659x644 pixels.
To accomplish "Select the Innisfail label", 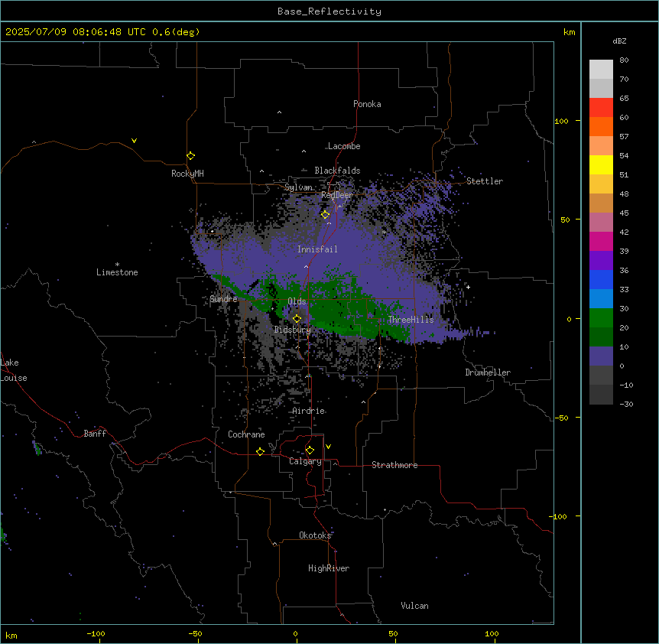I will point(317,249).
